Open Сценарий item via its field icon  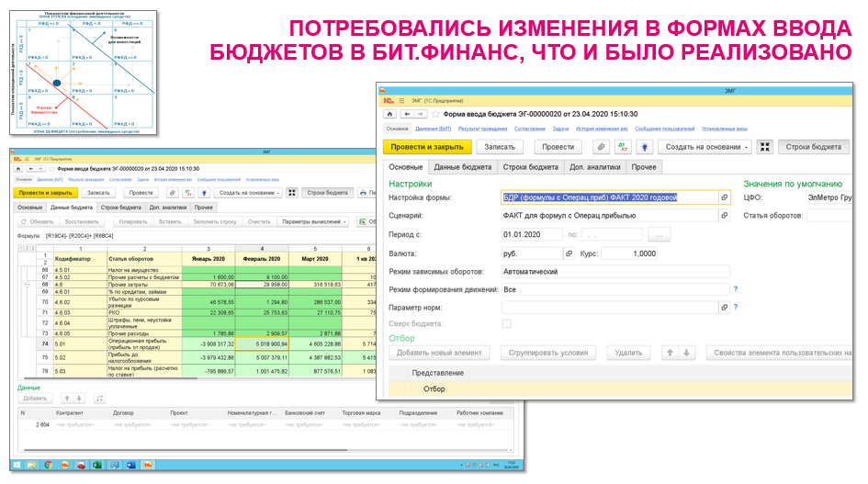724,216
